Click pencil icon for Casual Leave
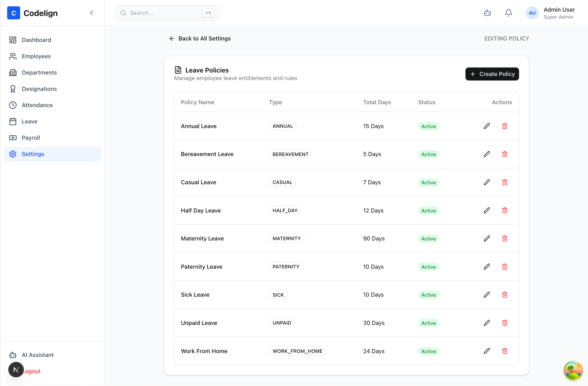 coord(487,182)
